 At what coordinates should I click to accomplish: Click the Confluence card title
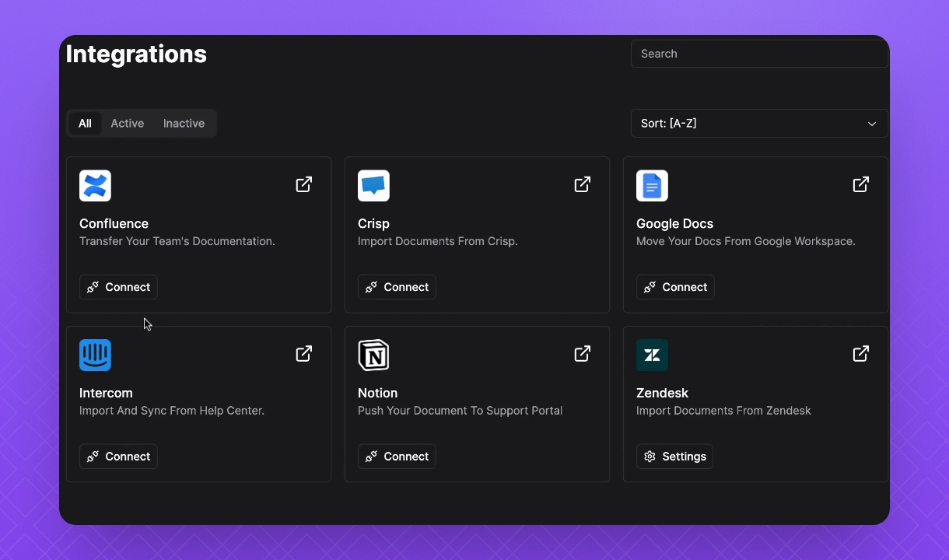pos(114,223)
